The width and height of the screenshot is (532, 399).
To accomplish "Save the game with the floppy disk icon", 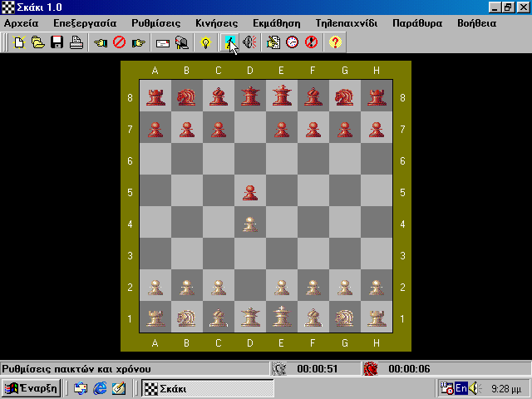I will point(57,42).
